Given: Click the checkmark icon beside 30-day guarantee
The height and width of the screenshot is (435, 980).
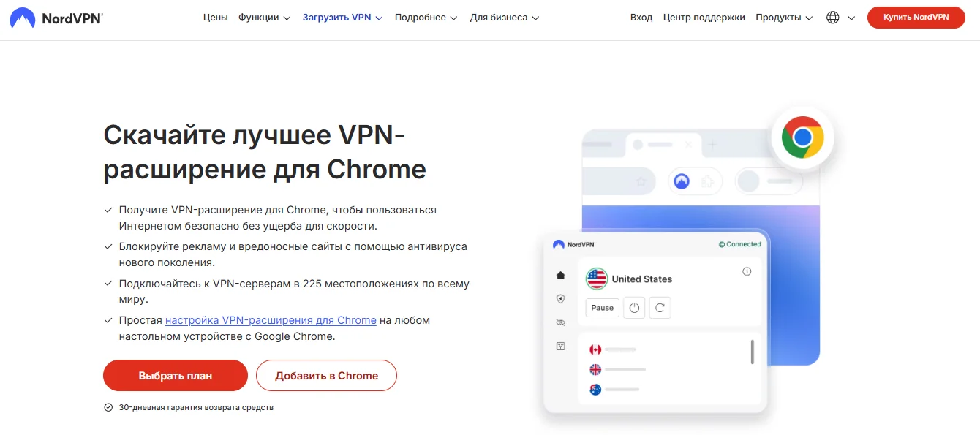Looking at the screenshot, I should pos(108,407).
